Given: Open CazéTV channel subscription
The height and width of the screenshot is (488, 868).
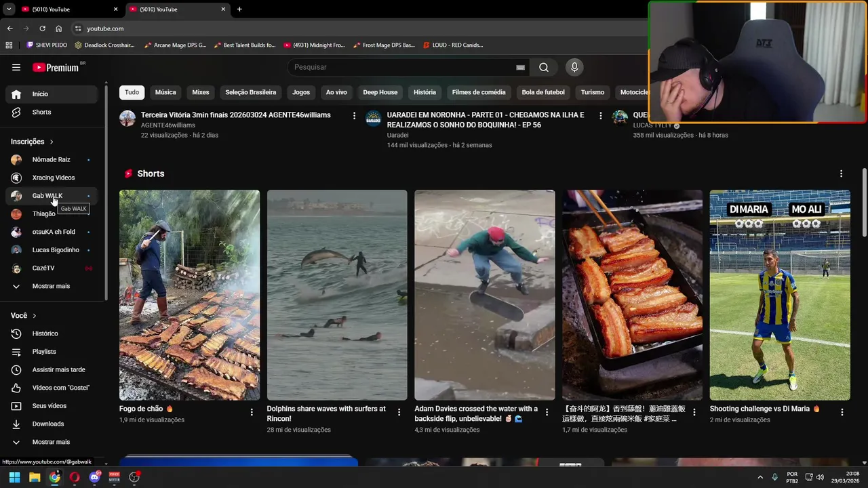Looking at the screenshot, I should [x=52, y=268].
